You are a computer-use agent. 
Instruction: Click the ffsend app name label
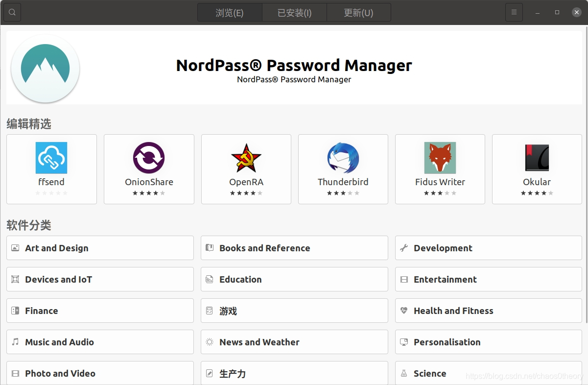pos(51,182)
